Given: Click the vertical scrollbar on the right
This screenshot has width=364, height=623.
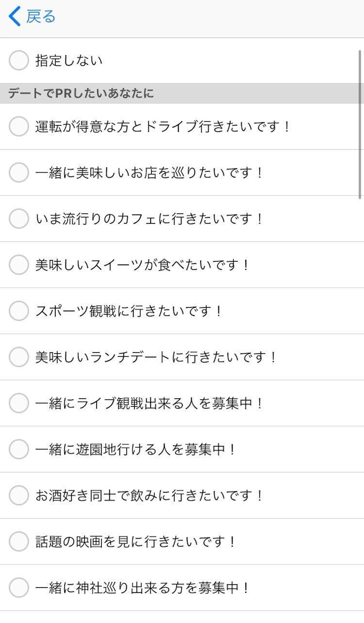Looking at the screenshot, I should tap(360, 124).
